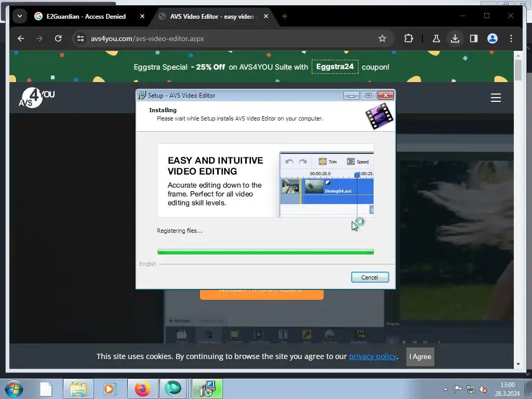Close the E2Guardian tab
The height and width of the screenshot is (399, 532).
click(x=142, y=16)
